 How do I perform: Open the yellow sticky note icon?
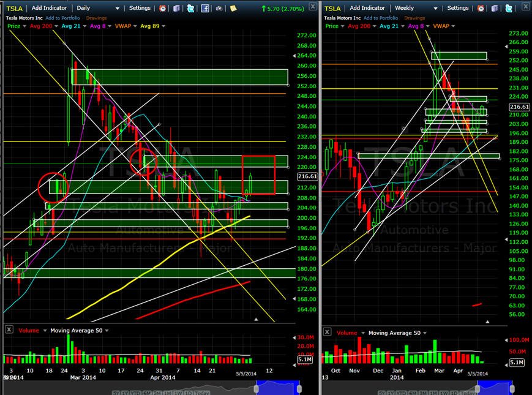(233, 8)
